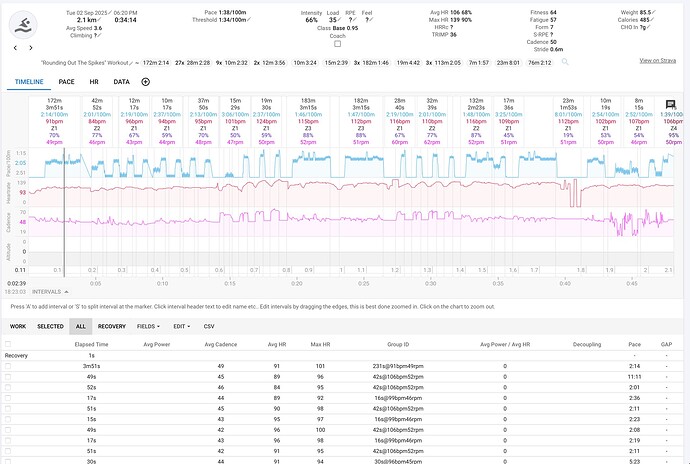
Task: Edit the activity date pencil icon
Action: point(110,13)
